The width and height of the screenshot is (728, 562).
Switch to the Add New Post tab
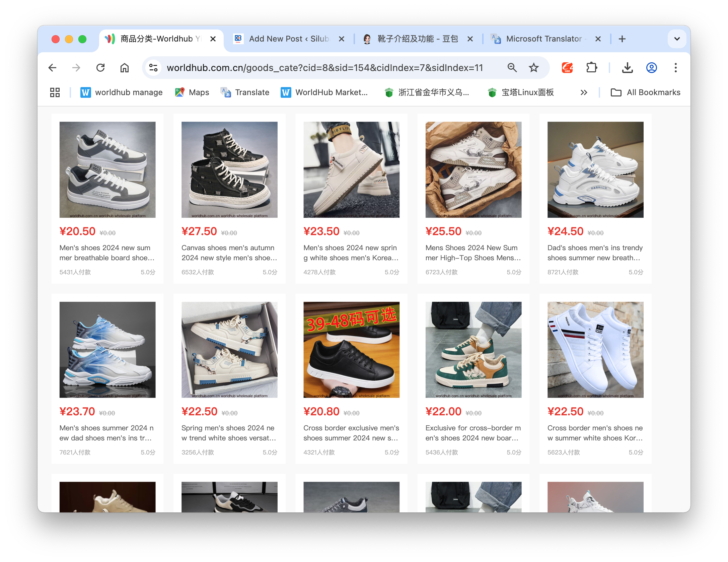288,39
